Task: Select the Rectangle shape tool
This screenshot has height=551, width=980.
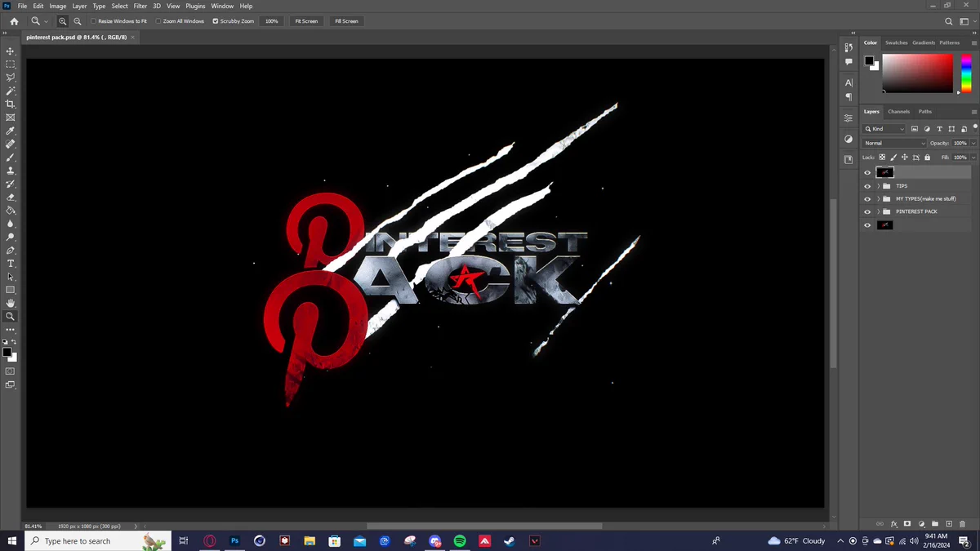Action: (x=11, y=290)
